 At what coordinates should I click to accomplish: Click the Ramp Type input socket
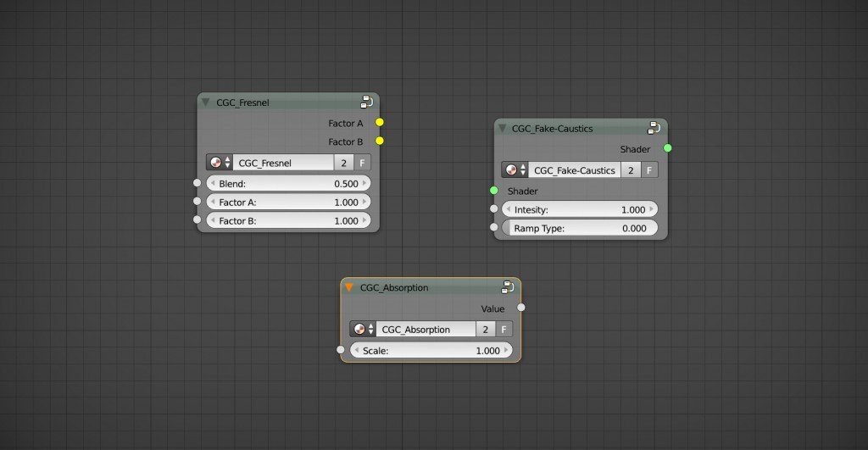coord(494,227)
